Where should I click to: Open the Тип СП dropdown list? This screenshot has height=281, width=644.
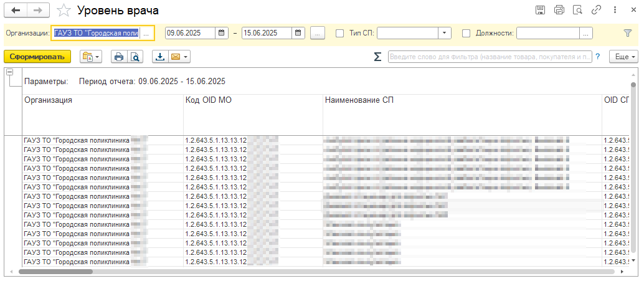[445, 33]
